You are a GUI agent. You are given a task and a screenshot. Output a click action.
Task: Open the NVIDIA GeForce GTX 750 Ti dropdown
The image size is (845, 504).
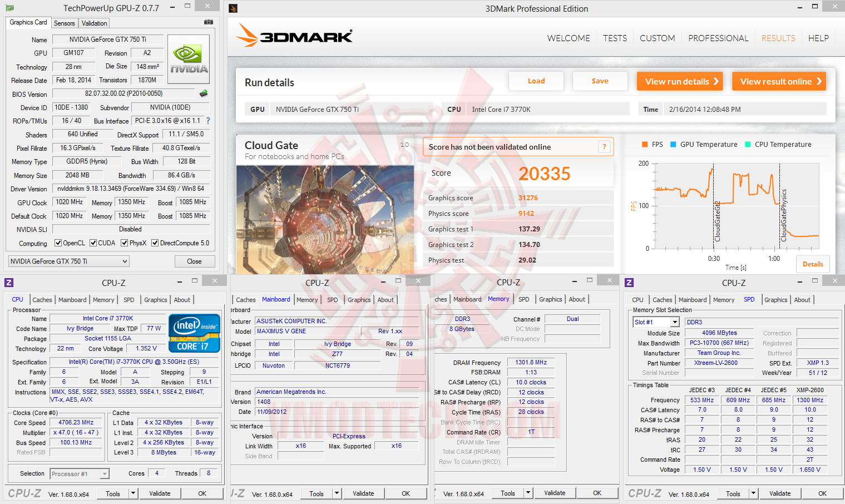click(69, 261)
